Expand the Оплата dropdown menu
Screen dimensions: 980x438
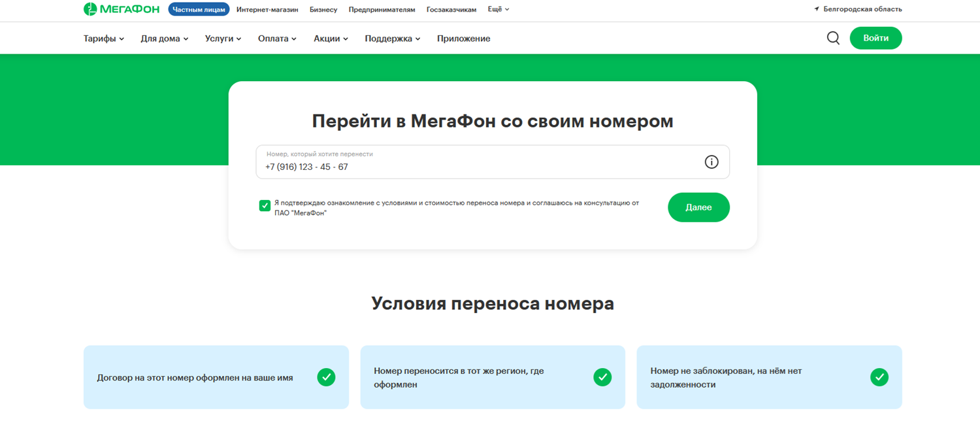(278, 39)
